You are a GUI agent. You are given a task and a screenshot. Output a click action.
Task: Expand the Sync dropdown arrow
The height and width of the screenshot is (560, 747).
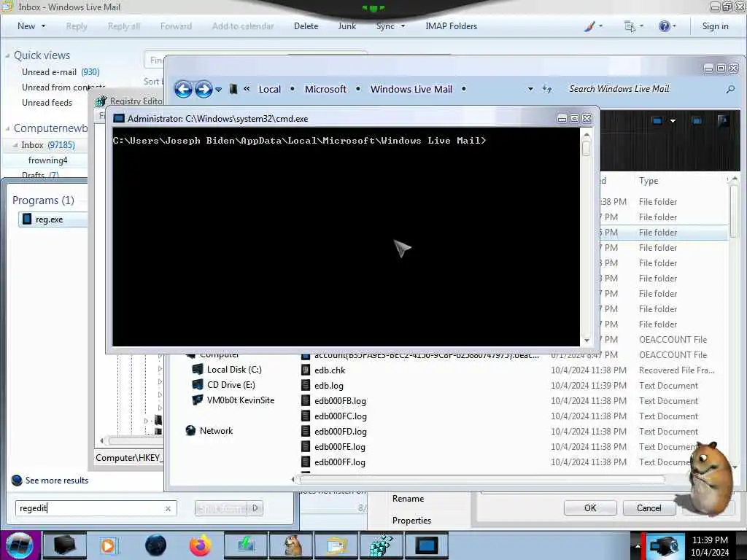pos(403,26)
